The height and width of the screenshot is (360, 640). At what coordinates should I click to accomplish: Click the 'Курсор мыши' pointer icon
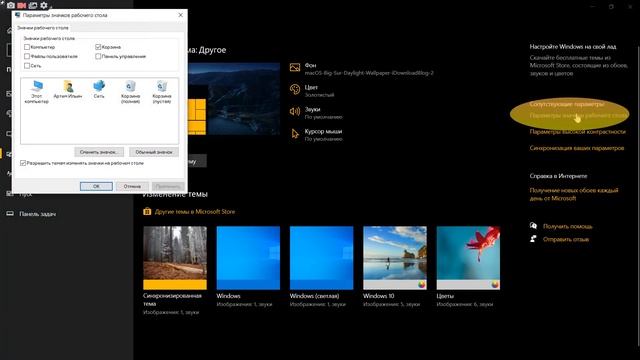point(295,133)
